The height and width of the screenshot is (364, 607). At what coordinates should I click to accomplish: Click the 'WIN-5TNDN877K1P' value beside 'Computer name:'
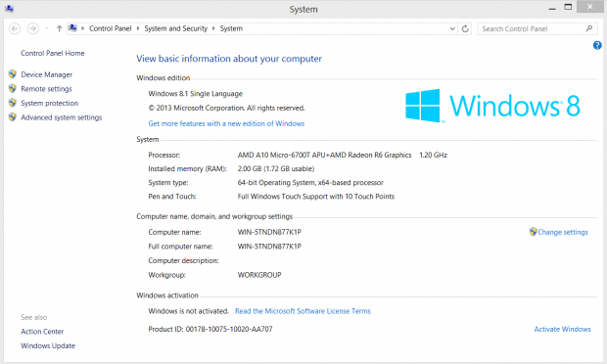(269, 232)
